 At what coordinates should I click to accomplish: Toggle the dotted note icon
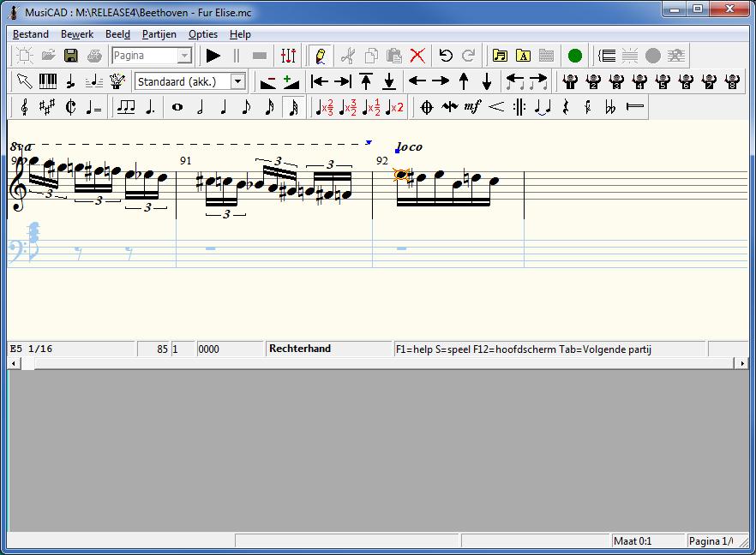click(149, 107)
